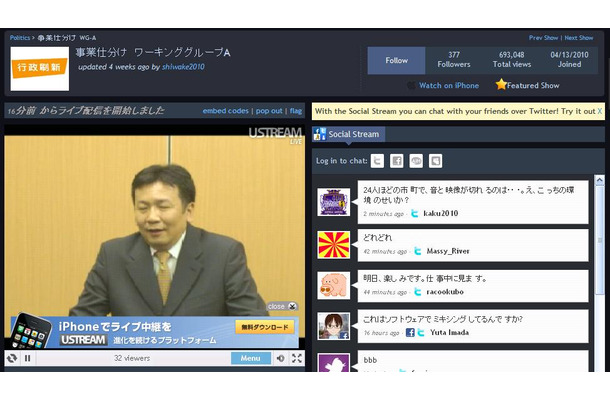610x400 pixels.
Task: Click the kaku2010 username link
Action: click(441, 213)
